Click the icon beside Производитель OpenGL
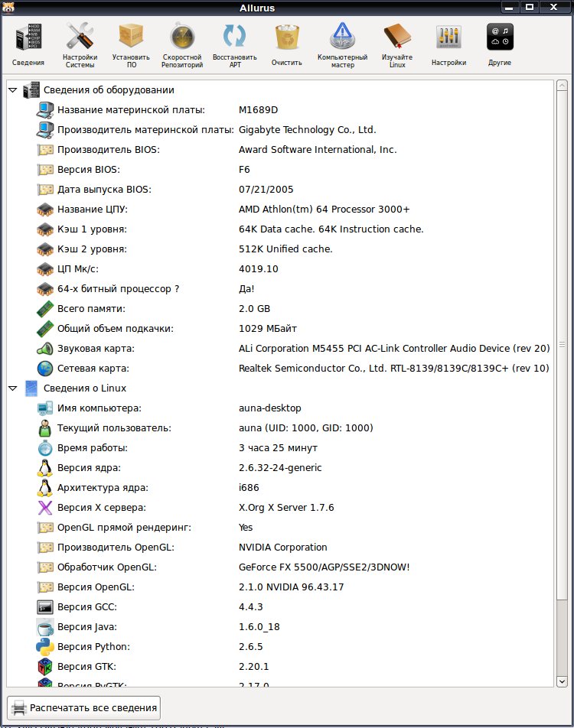This screenshot has width=574, height=728. 45,548
